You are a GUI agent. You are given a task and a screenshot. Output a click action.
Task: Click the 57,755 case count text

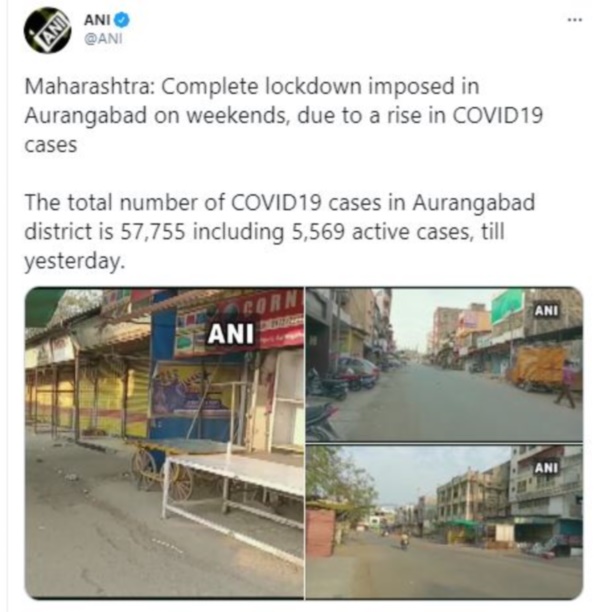pos(153,232)
